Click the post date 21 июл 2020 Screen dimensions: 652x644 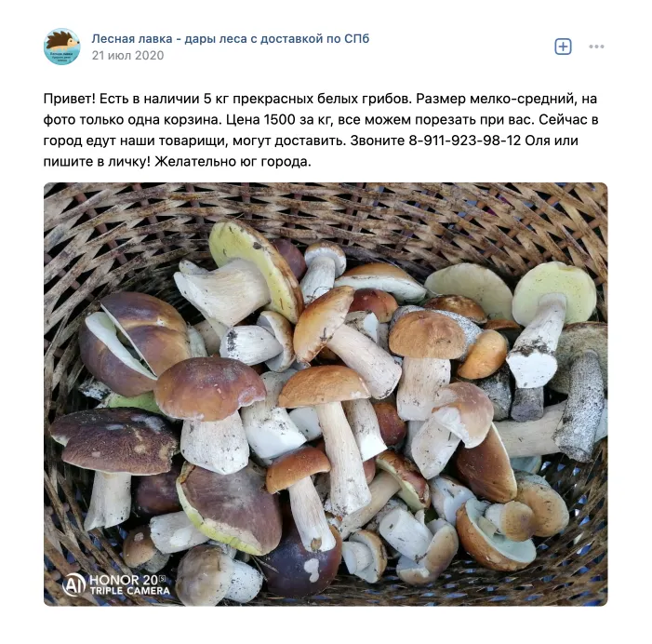pyautogui.click(x=127, y=55)
